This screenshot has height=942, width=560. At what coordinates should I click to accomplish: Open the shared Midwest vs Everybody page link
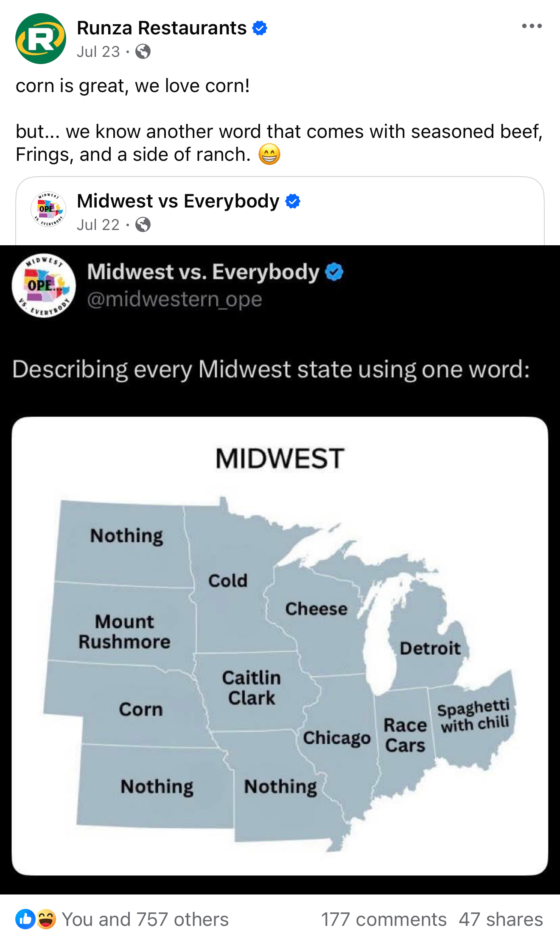tap(178, 201)
